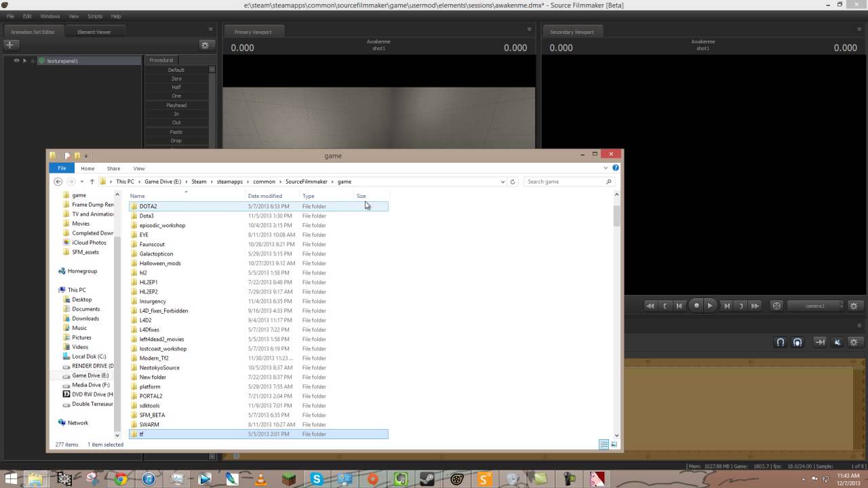Switch to the Element Viewer tab

point(94,32)
